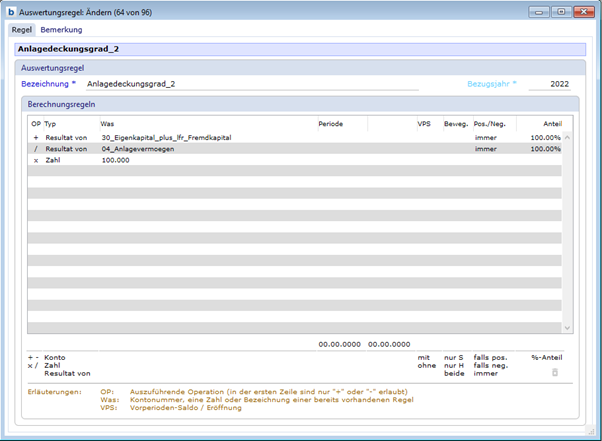Minimize the Auswertungsregel window
This screenshot has height=441, width=602.
click(541, 12)
